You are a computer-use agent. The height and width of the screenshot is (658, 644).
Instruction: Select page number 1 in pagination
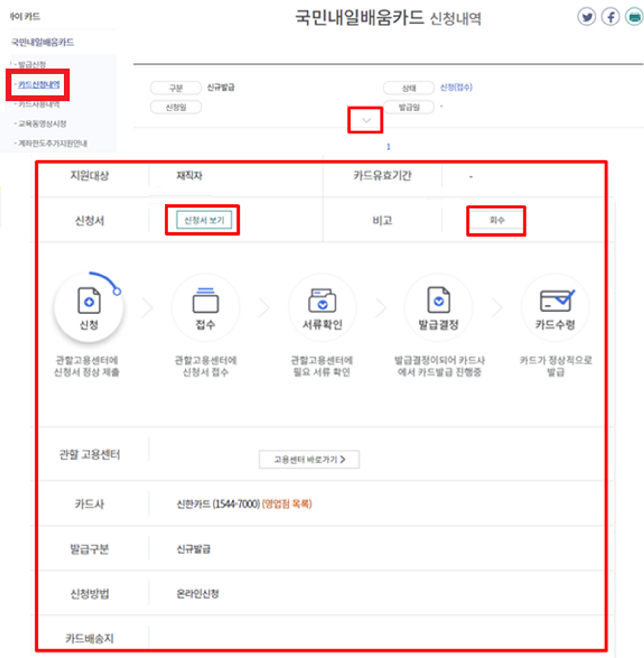tap(389, 147)
